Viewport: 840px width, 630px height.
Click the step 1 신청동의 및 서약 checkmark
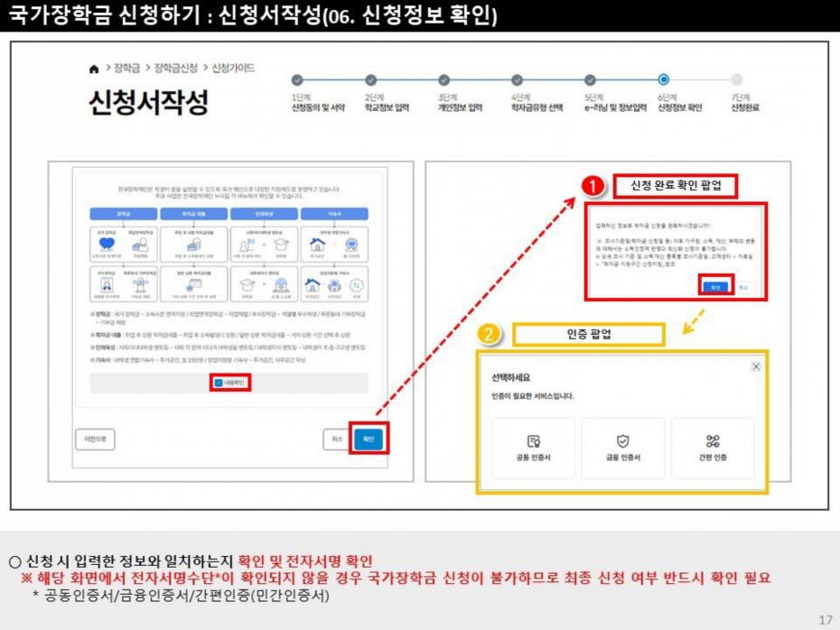click(297, 80)
